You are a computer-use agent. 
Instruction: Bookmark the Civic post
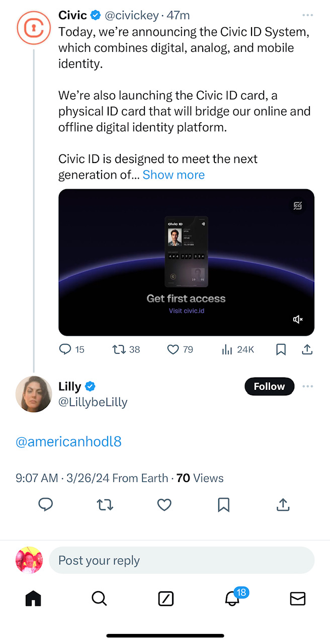[x=281, y=349]
